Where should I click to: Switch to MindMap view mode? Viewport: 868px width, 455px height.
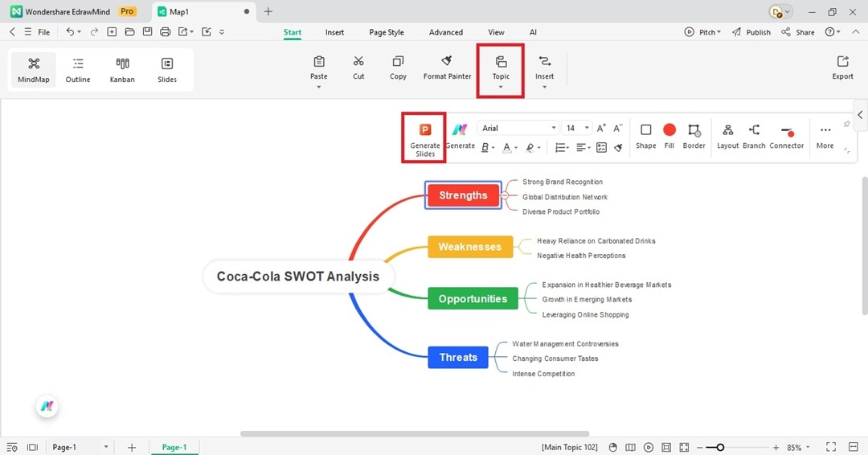pyautogui.click(x=33, y=70)
